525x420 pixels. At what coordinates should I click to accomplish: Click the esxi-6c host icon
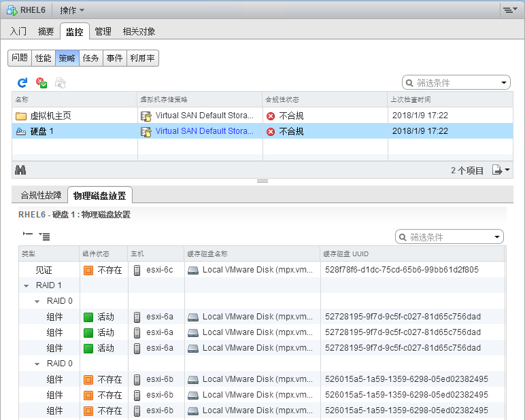coord(137,270)
